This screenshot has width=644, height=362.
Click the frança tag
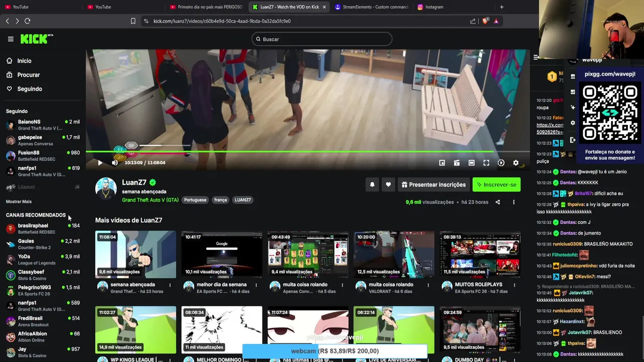tap(220, 200)
